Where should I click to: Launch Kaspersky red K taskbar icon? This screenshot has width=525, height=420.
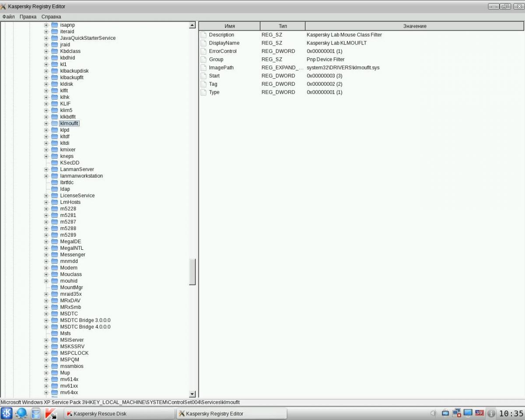(51, 413)
